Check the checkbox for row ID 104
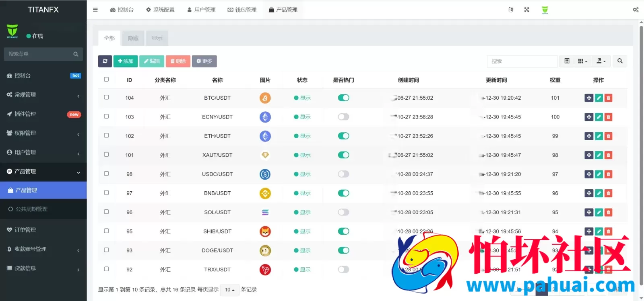 (106, 97)
